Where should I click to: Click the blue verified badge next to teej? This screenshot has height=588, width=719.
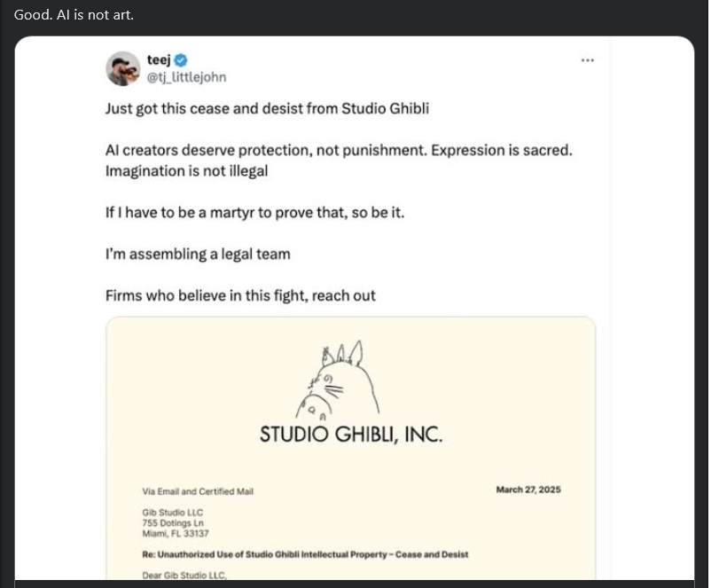pyautogui.click(x=180, y=61)
